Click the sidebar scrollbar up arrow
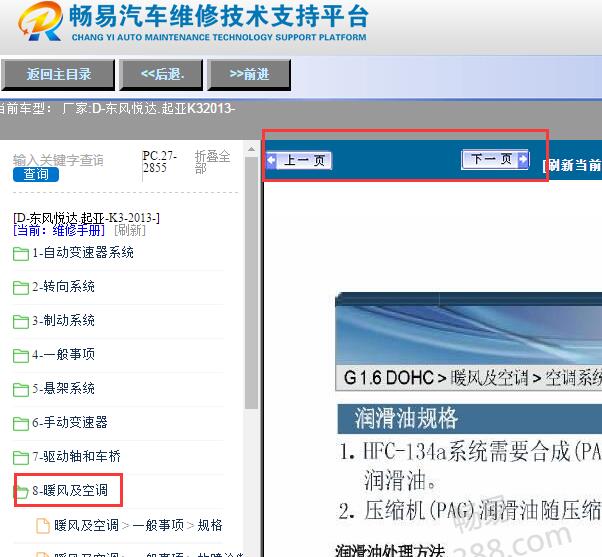Viewport: 602px width, 557px height. click(x=251, y=149)
